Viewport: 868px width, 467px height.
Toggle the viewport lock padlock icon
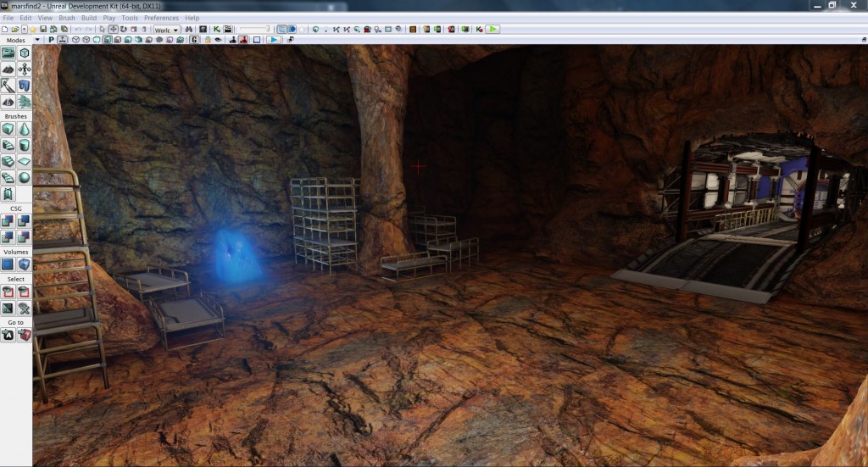tap(209, 40)
